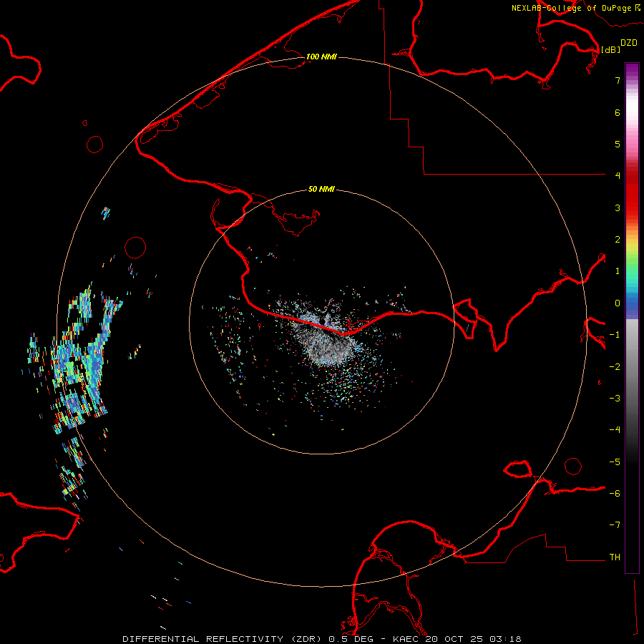Viewport: 644px width, 644px height.
Task: Click the 20 OCT 25 03:18 timestamp
Action: (x=473, y=639)
